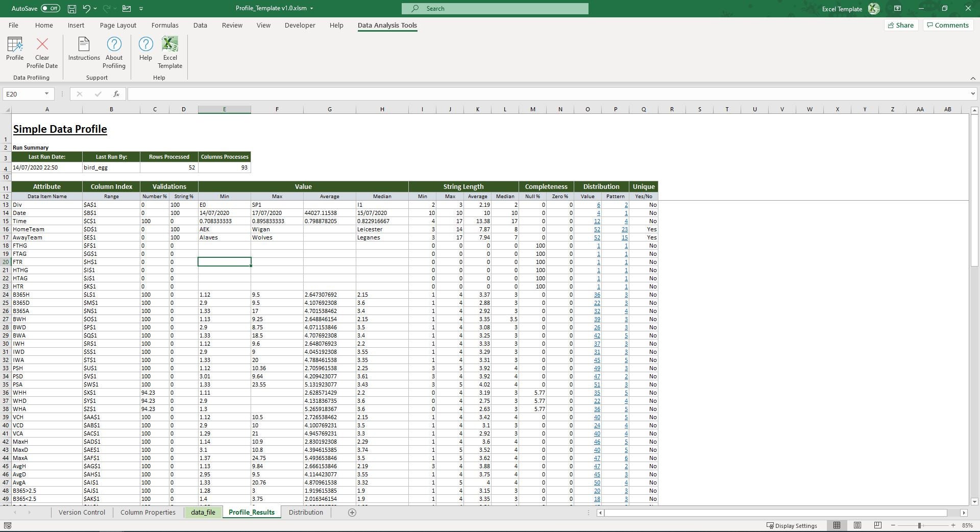
Task: Switch to the Formulas ribbon tab
Action: tap(165, 25)
